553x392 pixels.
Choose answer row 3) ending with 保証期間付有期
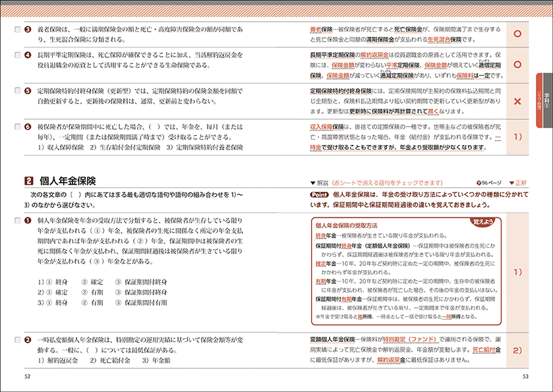(x=102, y=302)
